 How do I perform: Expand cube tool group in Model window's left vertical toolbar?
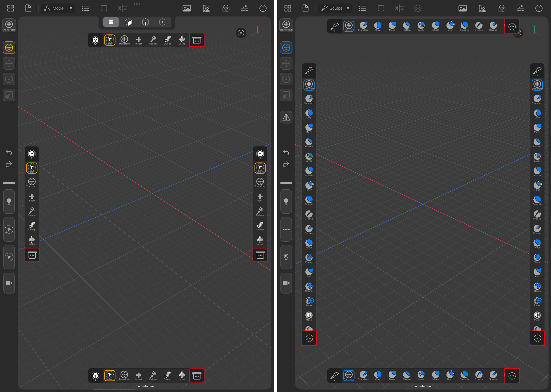(32, 154)
